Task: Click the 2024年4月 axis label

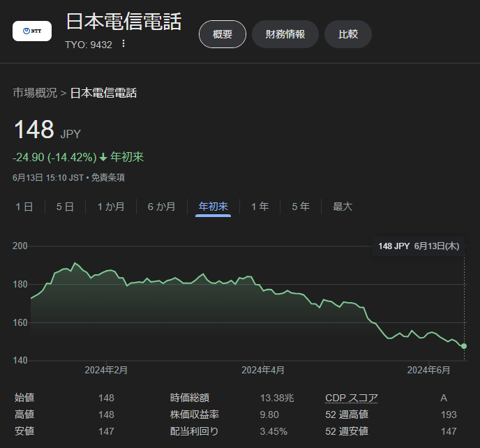Action: point(263,371)
